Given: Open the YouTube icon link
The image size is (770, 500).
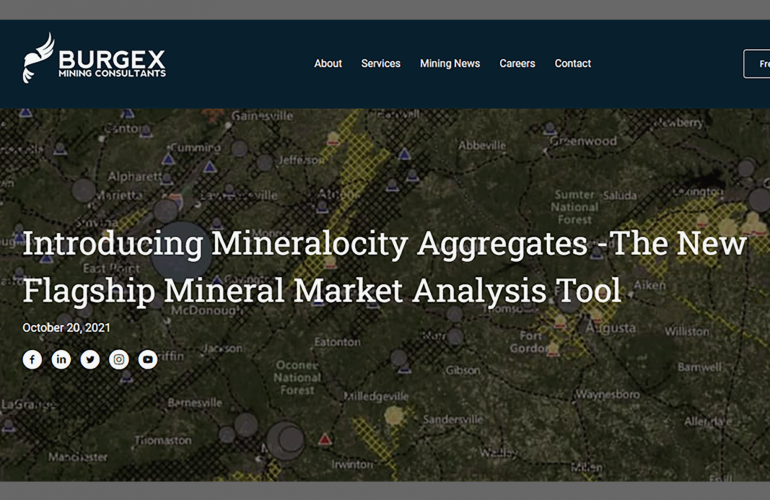Looking at the screenshot, I should (148, 360).
